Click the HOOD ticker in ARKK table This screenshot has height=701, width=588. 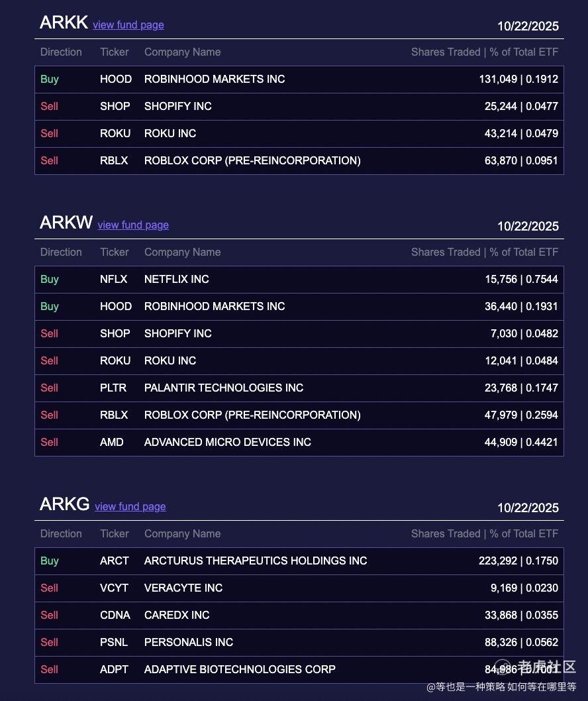click(x=116, y=80)
